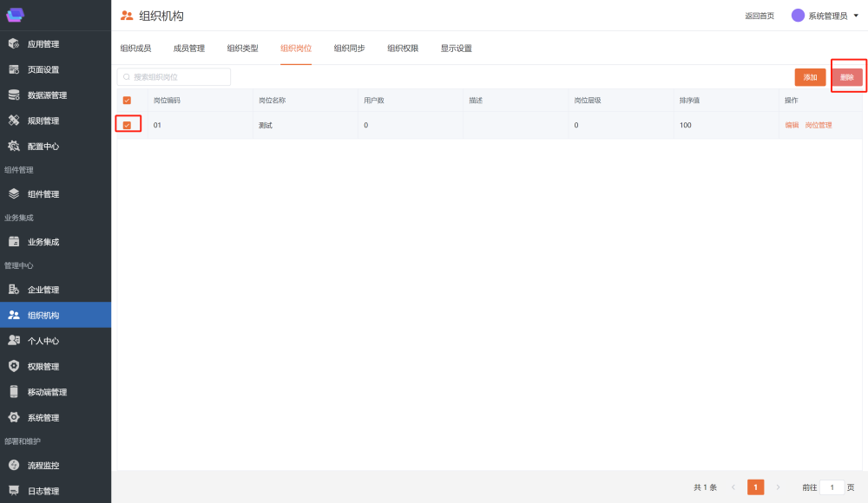Viewport: 868px width, 503px height.
Task: Open 页面设置 via its sidebar icon
Action: click(x=14, y=69)
